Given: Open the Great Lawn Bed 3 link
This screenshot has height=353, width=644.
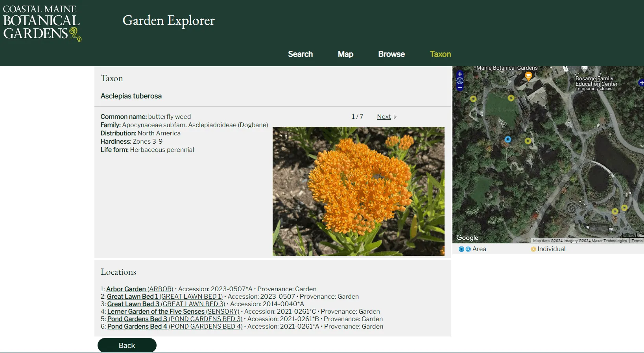Looking at the screenshot, I should pos(166,304).
